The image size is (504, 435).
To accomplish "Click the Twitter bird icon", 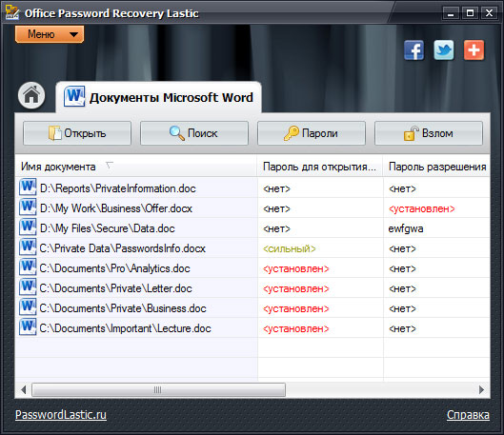I will [x=444, y=50].
